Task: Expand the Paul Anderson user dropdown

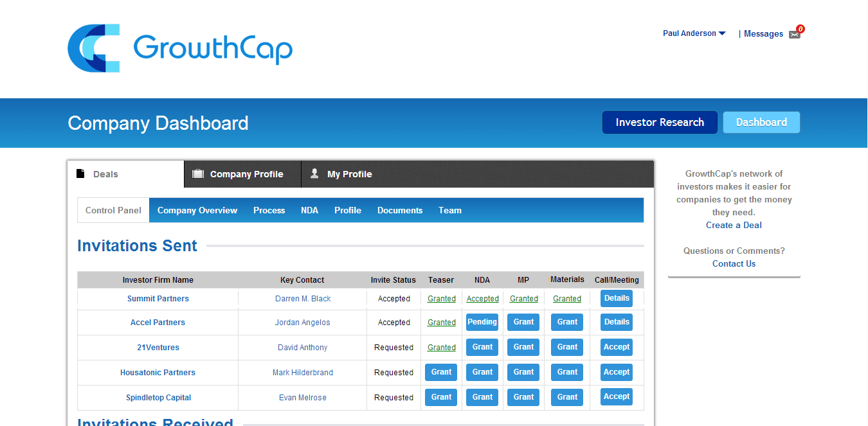Action: (694, 33)
